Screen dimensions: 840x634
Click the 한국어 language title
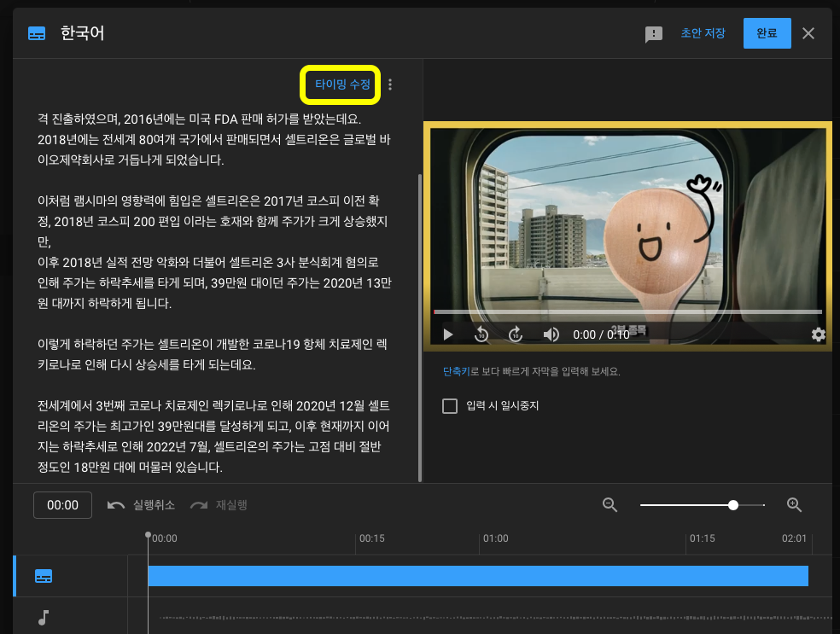point(83,33)
